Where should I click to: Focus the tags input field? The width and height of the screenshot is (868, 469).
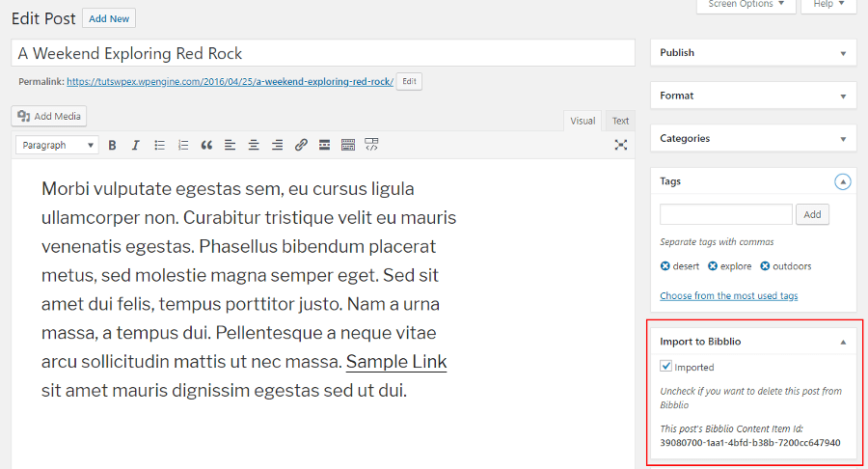pyautogui.click(x=725, y=214)
